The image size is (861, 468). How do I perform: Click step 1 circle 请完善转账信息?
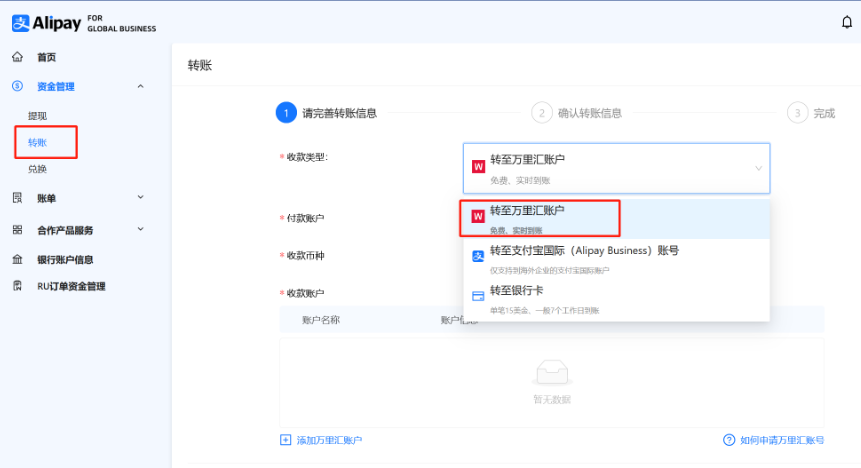[x=286, y=113]
